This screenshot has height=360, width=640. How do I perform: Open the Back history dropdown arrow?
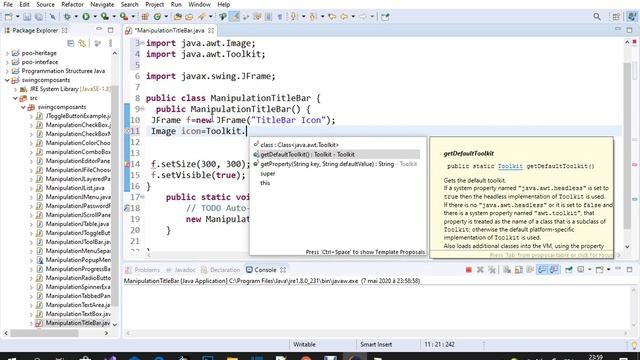tap(353, 17)
